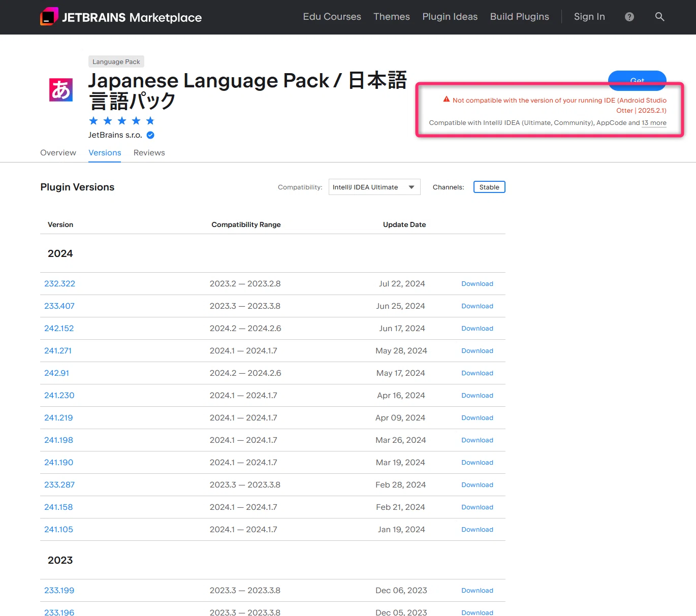Download version 242.152
This screenshot has height=616, width=696.
click(477, 329)
